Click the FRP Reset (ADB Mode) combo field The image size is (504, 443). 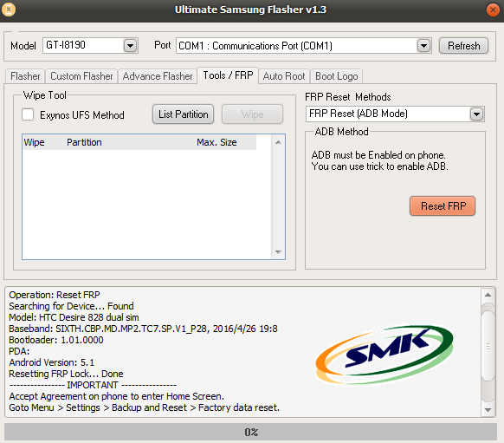[x=395, y=114]
